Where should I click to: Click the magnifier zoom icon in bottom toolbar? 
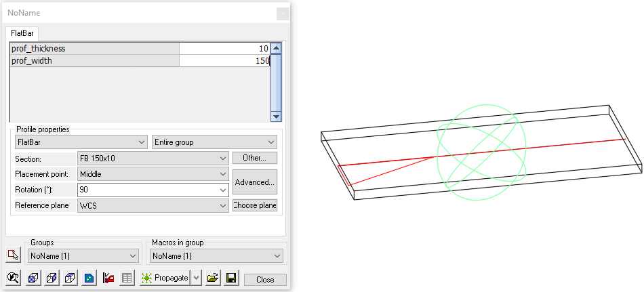13,278
